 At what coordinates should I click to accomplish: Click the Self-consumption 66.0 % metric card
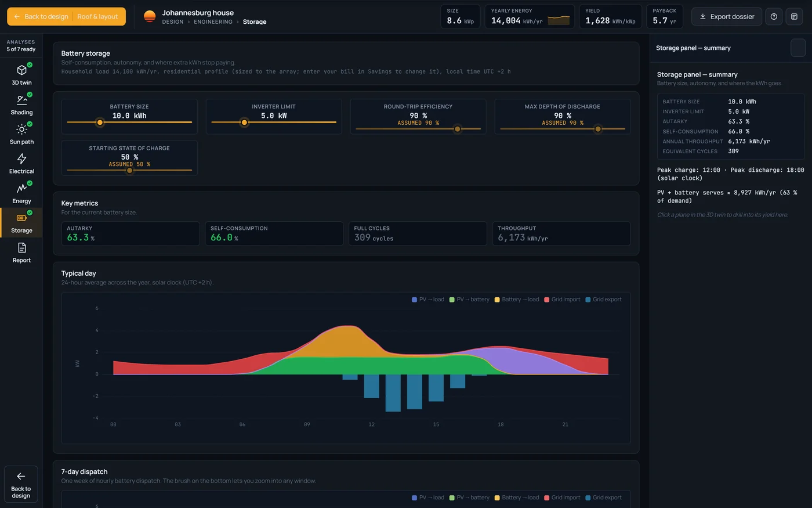pos(274,233)
